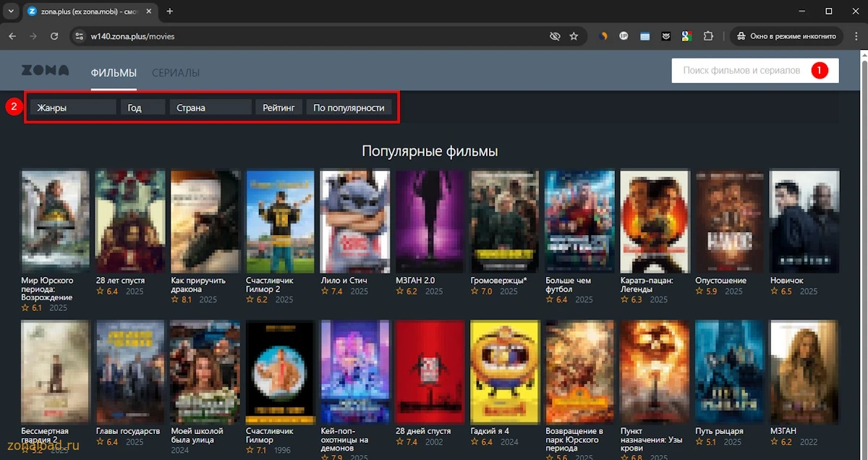Viewport: 868px width, 460px height.
Task: Open site information icon in address bar
Action: (x=80, y=36)
